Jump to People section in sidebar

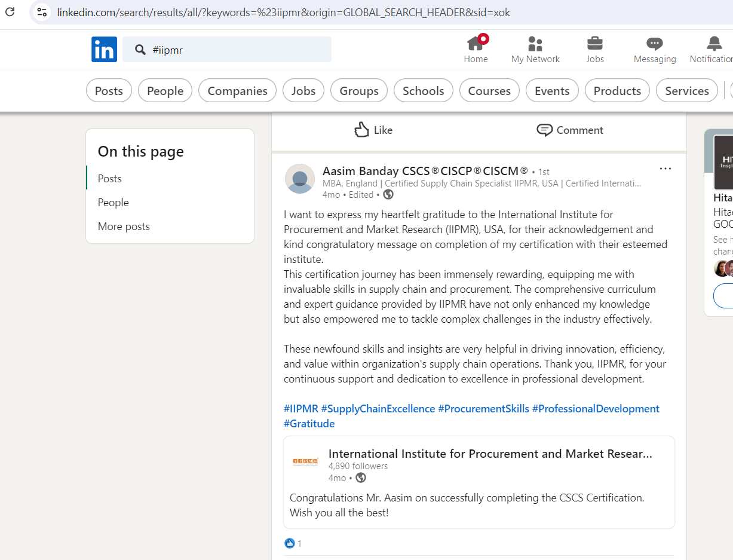[x=114, y=203]
